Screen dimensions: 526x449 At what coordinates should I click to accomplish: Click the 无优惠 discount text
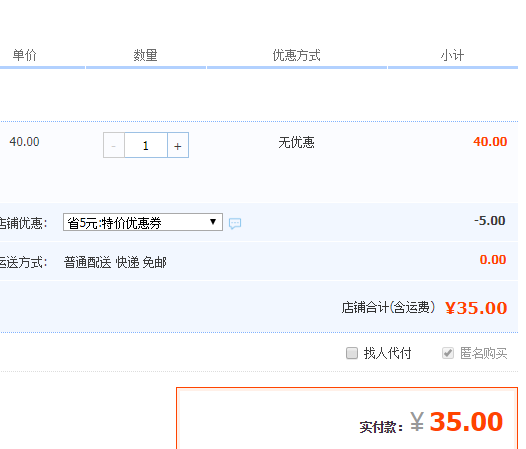click(297, 143)
